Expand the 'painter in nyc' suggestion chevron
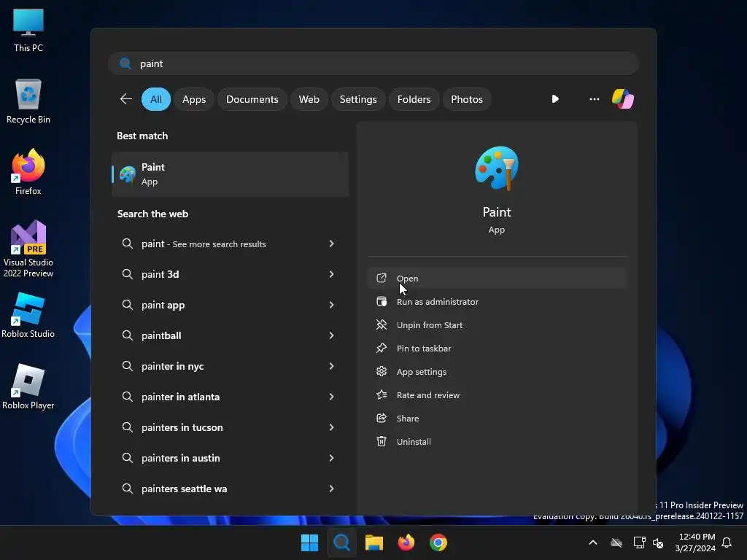This screenshot has width=747, height=560. pyautogui.click(x=332, y=366)
